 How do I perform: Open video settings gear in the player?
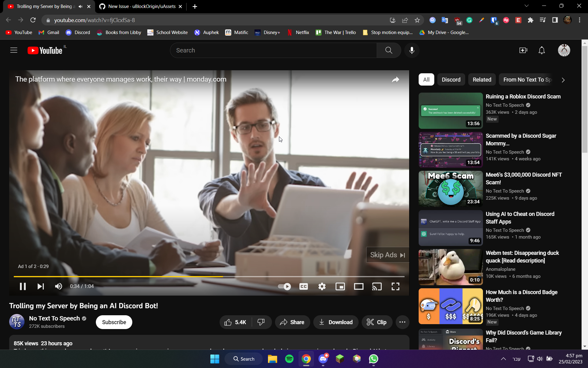(x=322, y=286)
